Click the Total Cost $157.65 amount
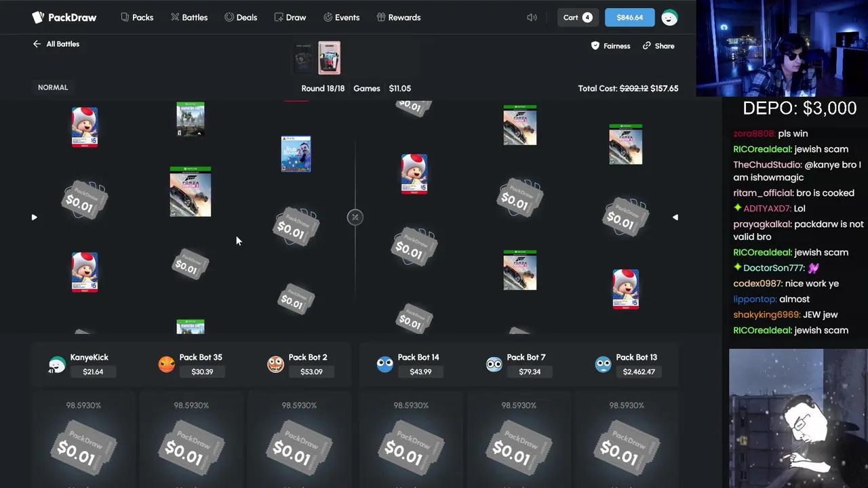This screenshot has width=868, height=488. (x=664, y=88)
